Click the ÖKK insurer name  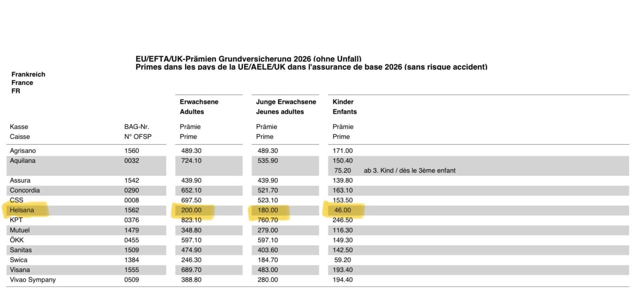pyautogui.click(x=18, y=240)
